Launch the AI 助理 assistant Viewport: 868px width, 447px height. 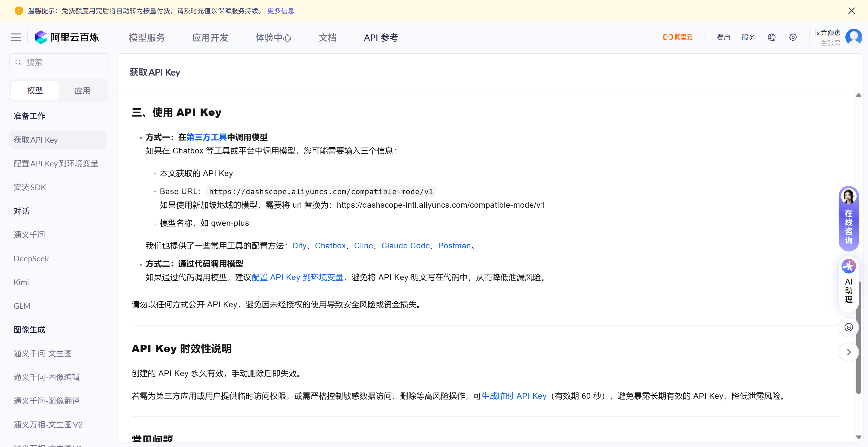tap(848, 281)
